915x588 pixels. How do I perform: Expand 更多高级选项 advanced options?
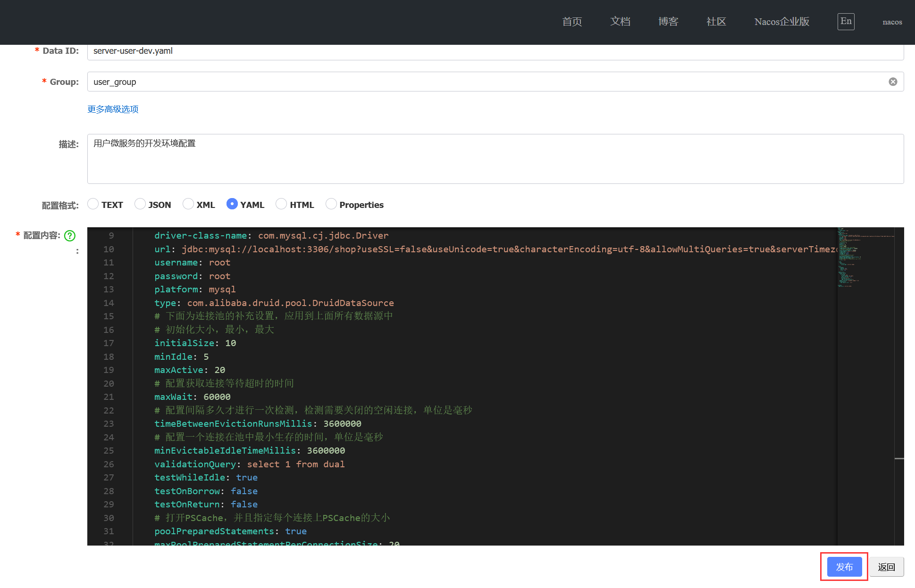pos(113,109)
